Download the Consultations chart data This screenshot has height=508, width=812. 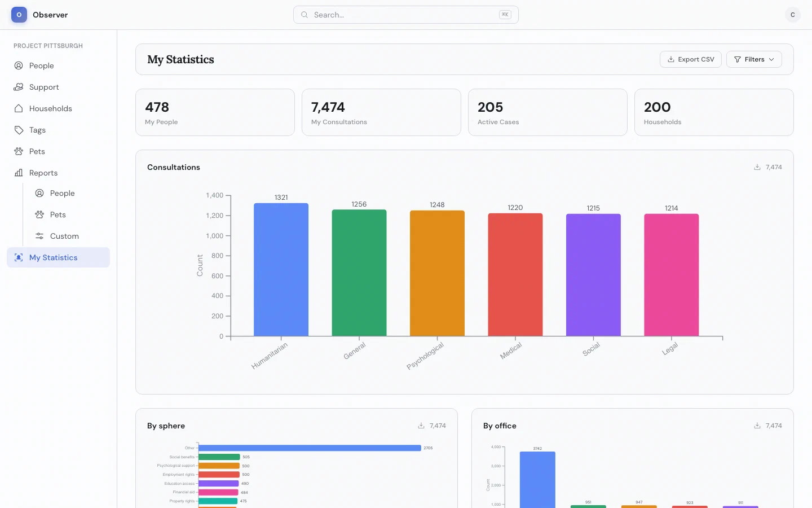pyautogui.click(x=757, y=167)
